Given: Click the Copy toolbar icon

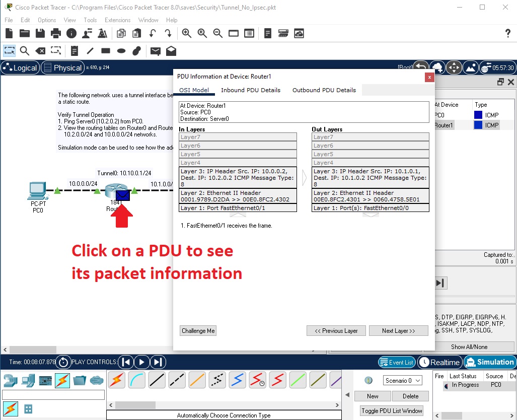Looking at the screenshot, I should 121,33.
